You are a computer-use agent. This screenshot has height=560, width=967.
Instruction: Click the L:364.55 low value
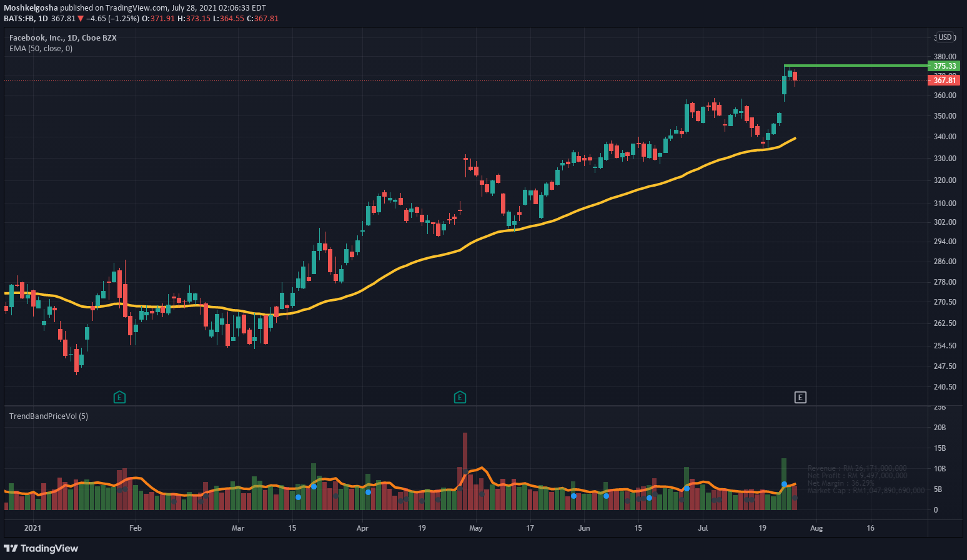click(229, 18)
